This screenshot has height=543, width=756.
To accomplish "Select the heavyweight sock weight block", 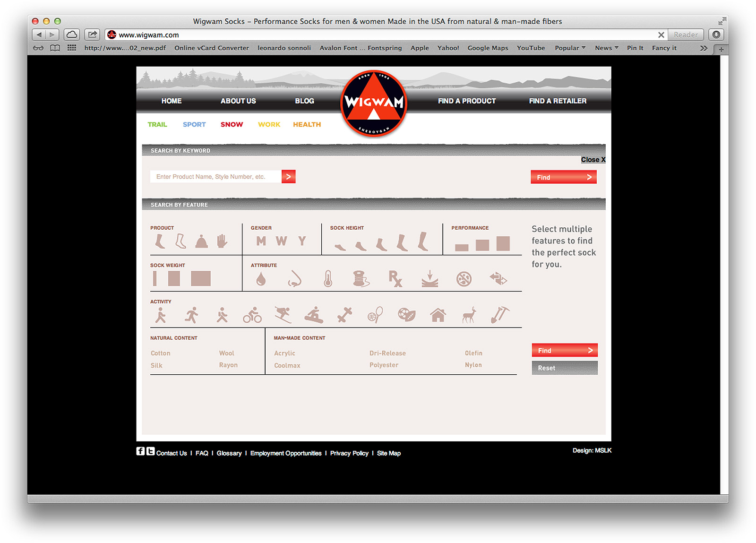I will (x=201, y=278).
